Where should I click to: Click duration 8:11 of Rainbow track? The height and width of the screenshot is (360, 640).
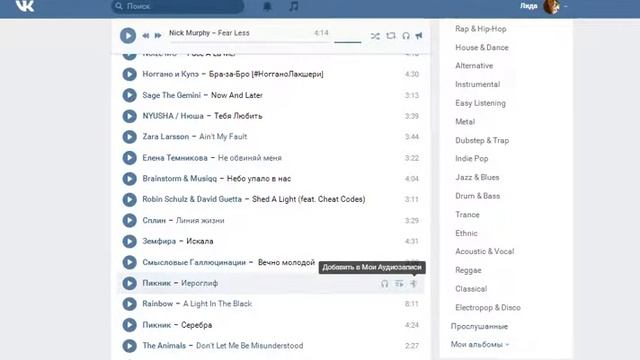click(x=411, y=304)
